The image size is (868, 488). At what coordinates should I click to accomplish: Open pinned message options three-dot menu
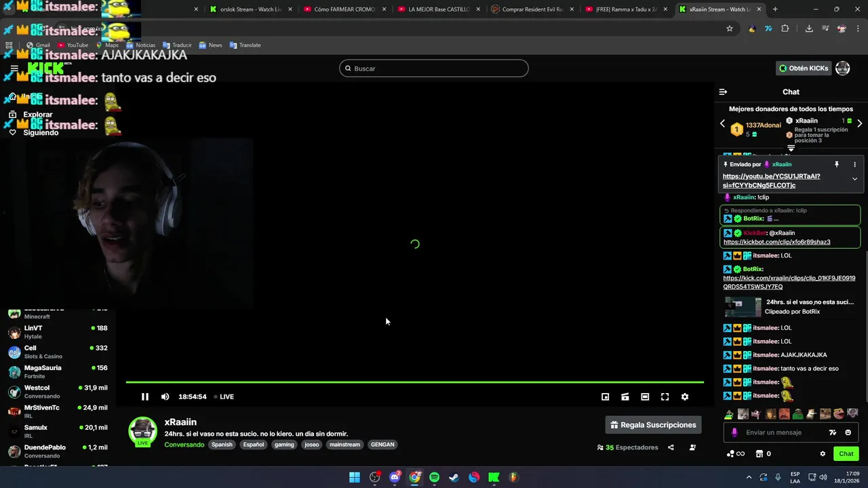tap(854, 164)
